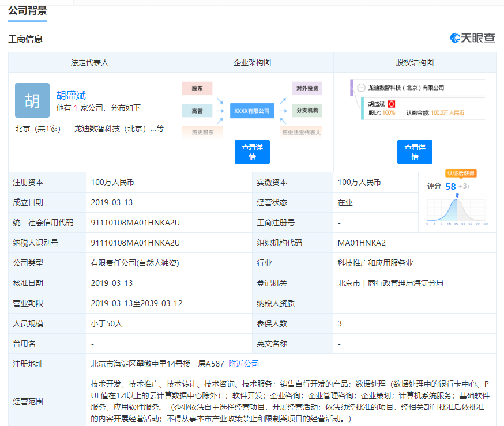Click the dashed +3 score box

coord(462,186)
